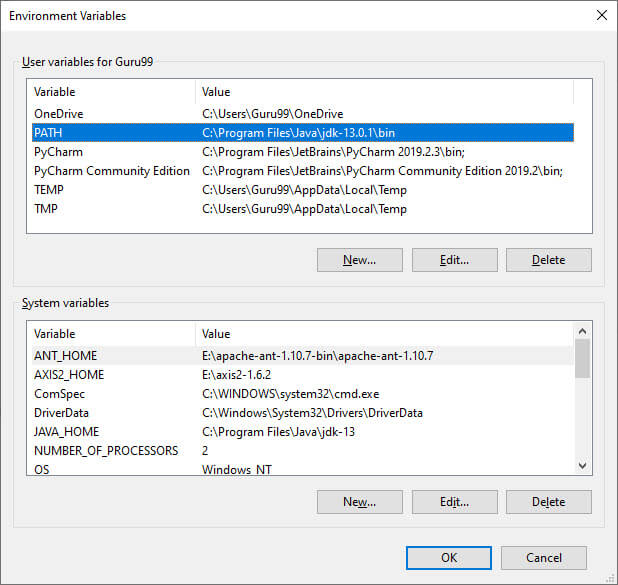Click the PyCharm 2019.2.3\bin value
The width and height of the screenshot is (618, 585).
tap(333, 152)
